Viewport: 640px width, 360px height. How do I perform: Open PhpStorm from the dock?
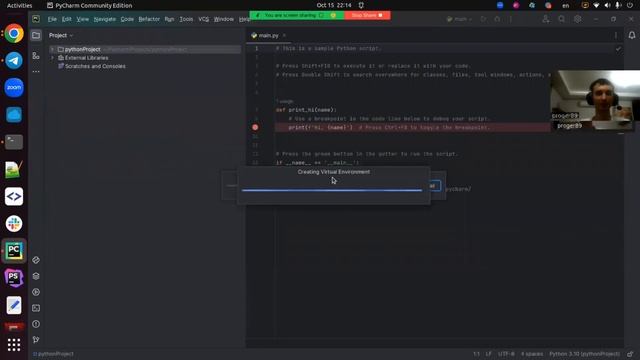14,278
